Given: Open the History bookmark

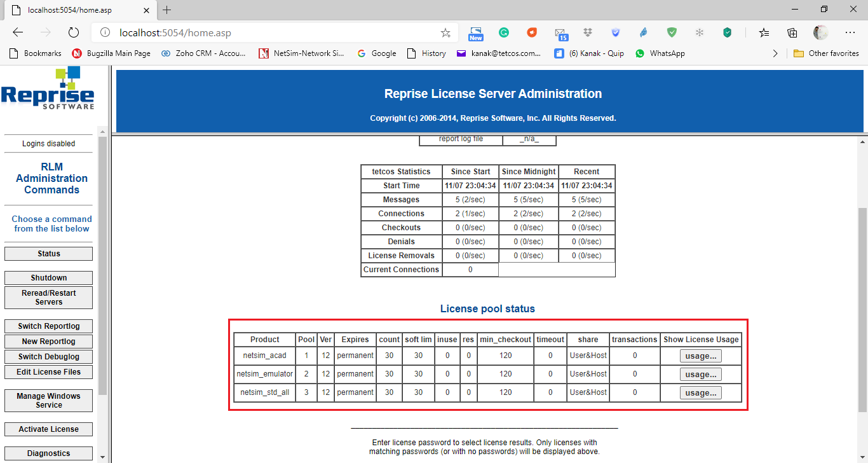Looking at the screenshot, I should pos(426,53).
